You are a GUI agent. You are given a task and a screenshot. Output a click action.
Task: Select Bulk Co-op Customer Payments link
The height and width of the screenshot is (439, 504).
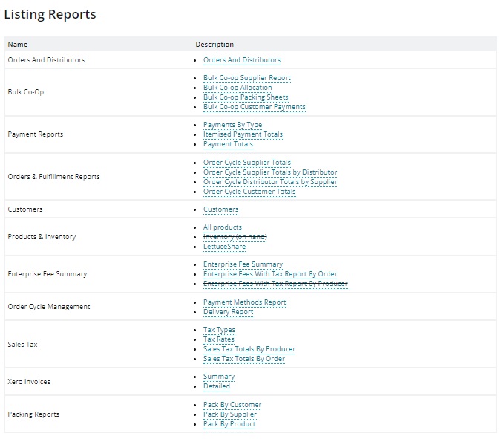(x=254, y=107)
